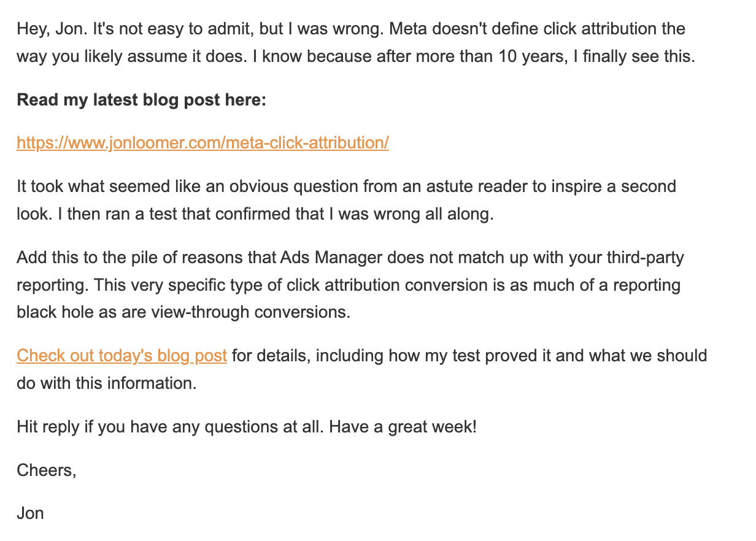Image resolution: width=756 pixels, height=541 pixels.
Task: Click the bold "Read my latest blog post here:" text
Action: click(x=142, y=100)
